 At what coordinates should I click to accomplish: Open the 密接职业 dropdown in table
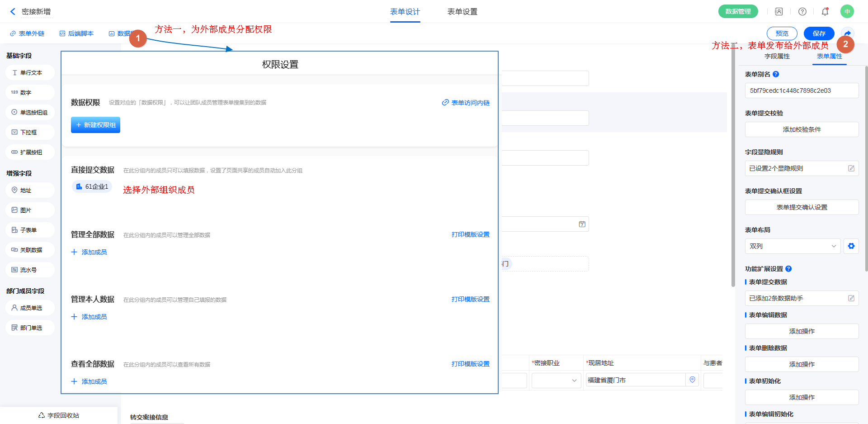[x=556, y=380]
